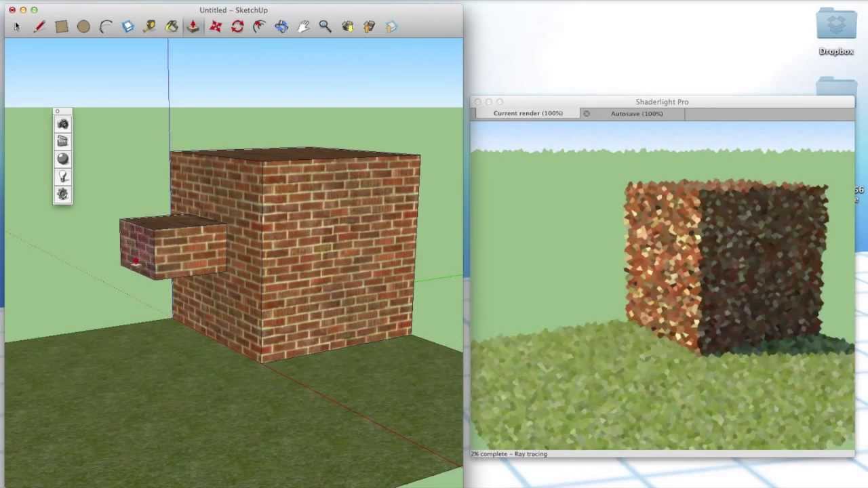Close the floating Shaderlight toolbar

pos(58,111)
